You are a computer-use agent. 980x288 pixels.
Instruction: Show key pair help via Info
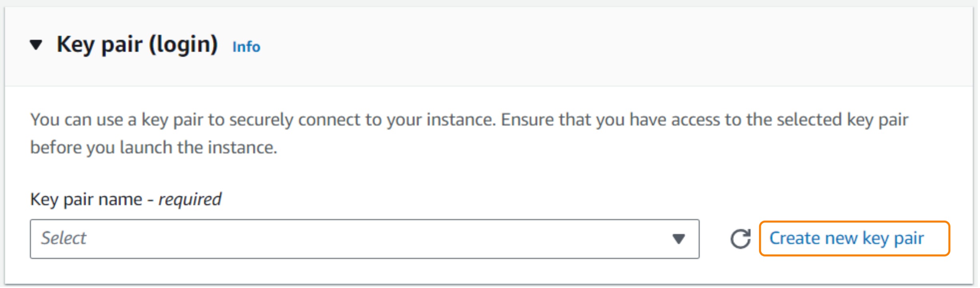click(246, 47)
